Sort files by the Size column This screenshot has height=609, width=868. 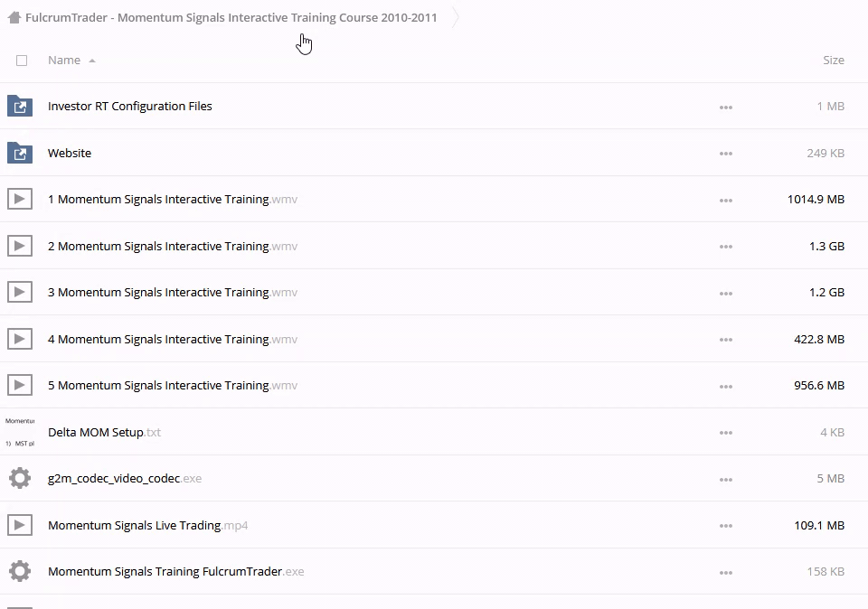[x=833, y=61]
